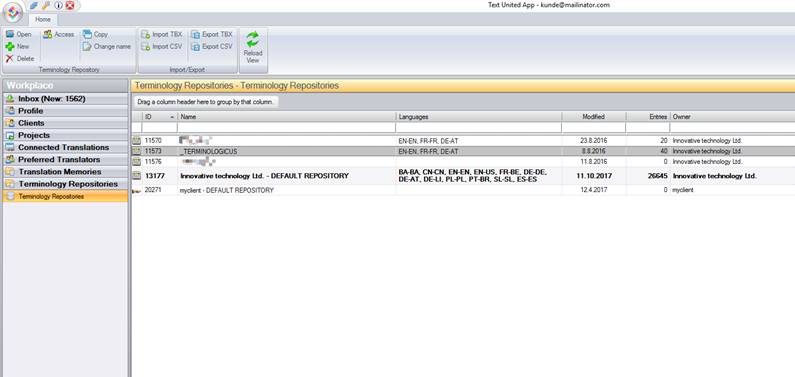Click Change name in the ribbon
This screenshot has height=377, width=795.
click(x=107, y=46)
